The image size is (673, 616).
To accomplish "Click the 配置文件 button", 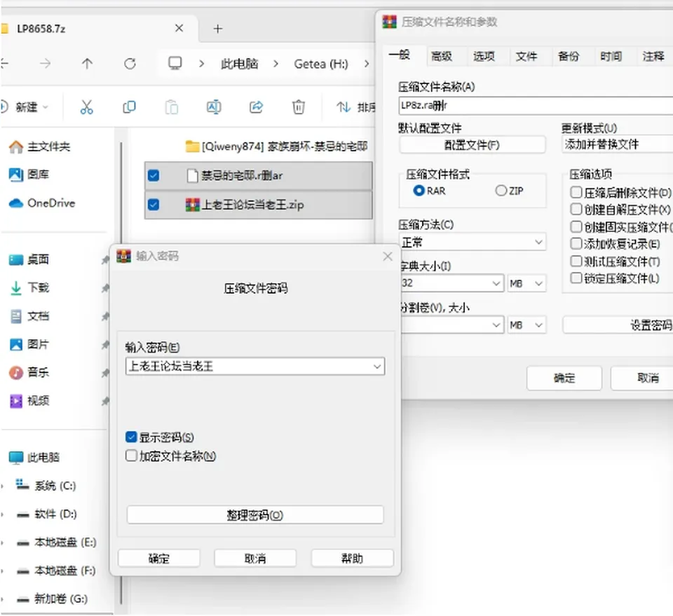I will (x=472, y=144).
